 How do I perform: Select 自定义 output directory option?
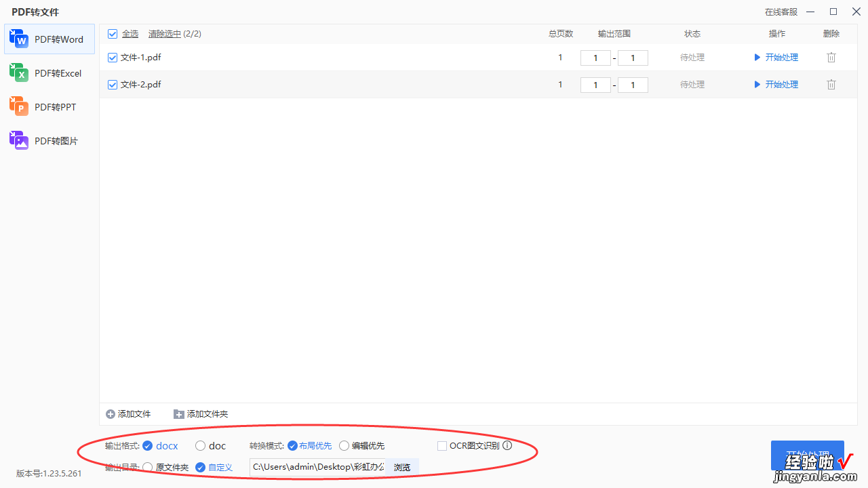coord(214,468)
